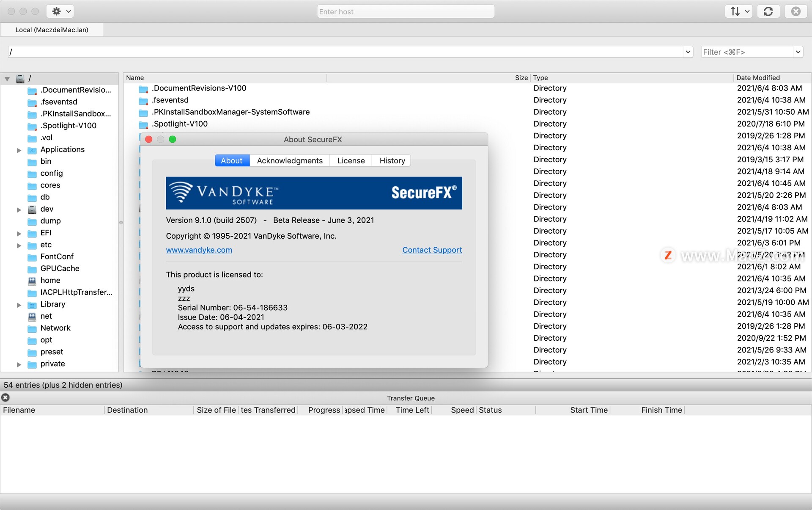Click the dev drive icon in tree
Viewport: 812px width, 510px height.
click(32, 209)
